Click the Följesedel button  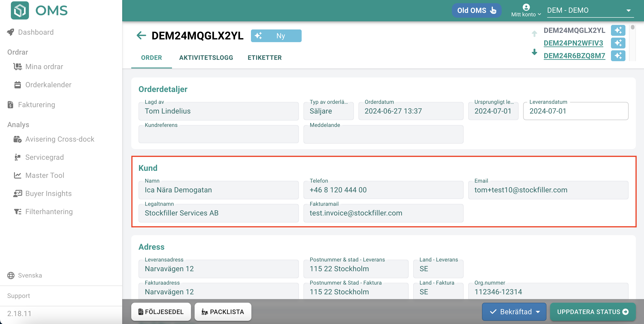point(161,312)
